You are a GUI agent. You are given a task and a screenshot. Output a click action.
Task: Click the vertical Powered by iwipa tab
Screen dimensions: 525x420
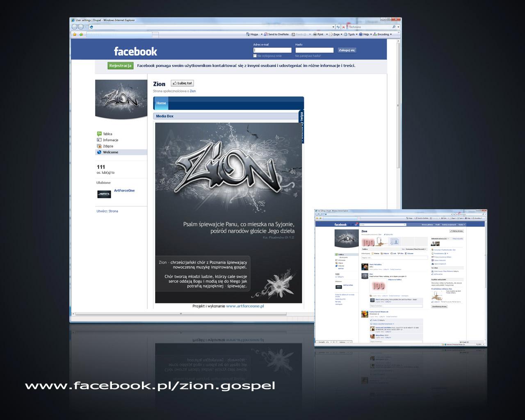coord(301,126)
